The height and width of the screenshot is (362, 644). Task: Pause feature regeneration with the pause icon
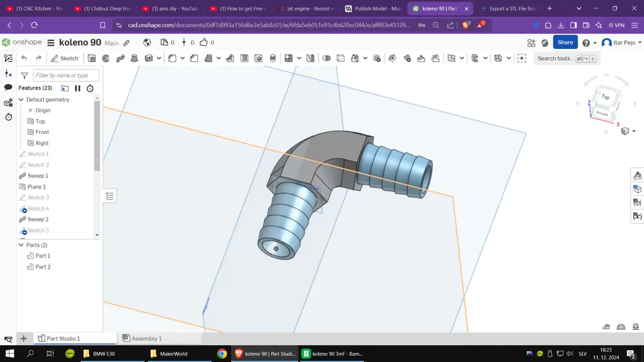(x=78, y=88)
